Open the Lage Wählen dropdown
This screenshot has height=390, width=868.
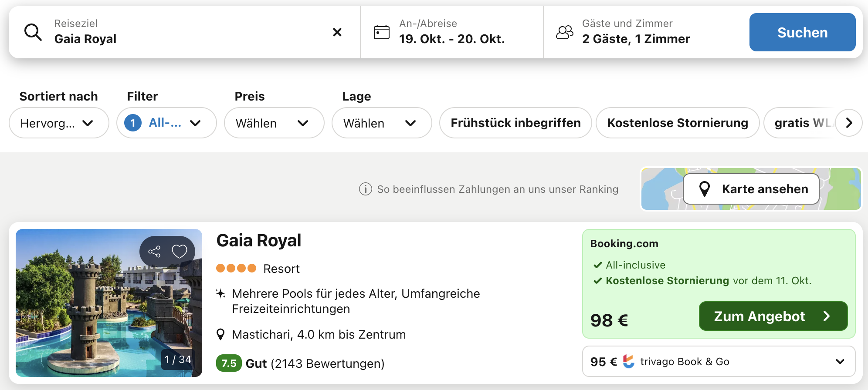point(382,123)
